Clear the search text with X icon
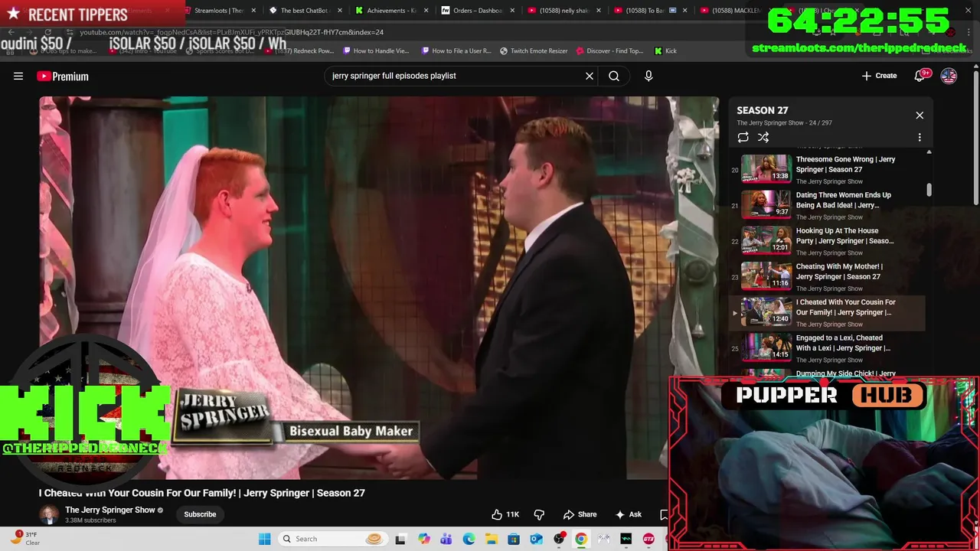 [590, 76]
